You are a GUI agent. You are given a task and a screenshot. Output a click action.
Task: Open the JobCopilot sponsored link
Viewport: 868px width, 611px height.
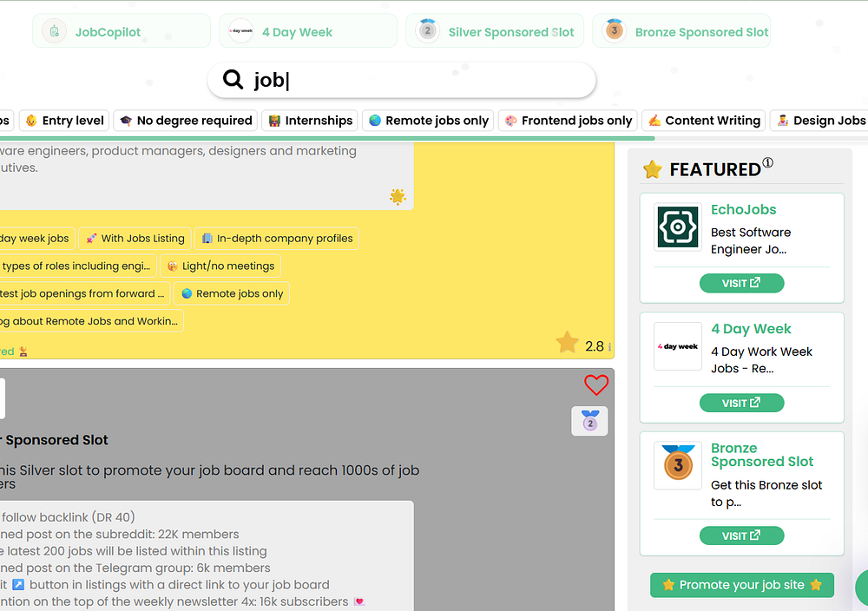click(122, 31)
